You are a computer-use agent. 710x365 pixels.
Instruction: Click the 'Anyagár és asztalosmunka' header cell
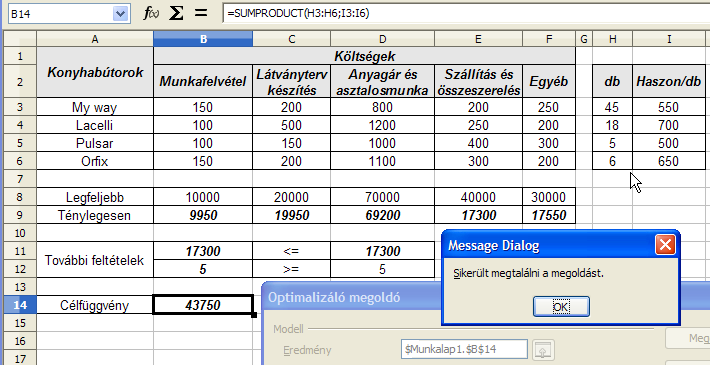[x=383, y=81]
